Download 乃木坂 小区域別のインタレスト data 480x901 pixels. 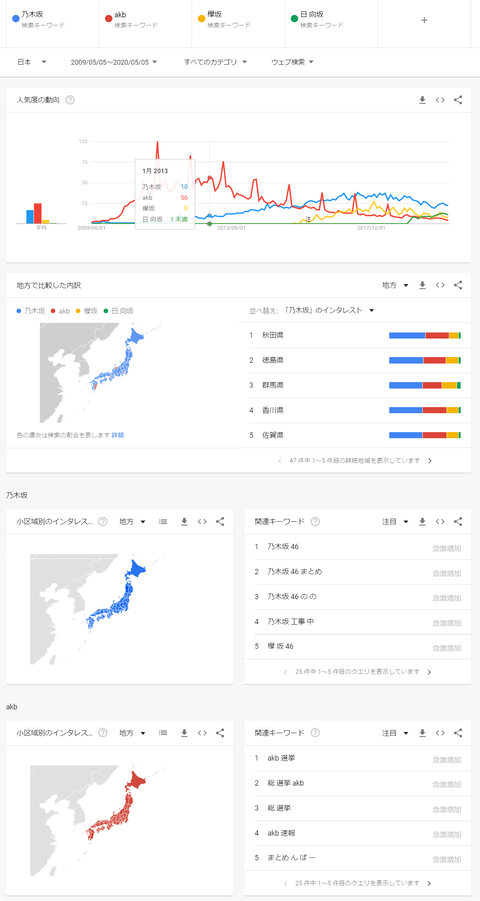point(184,522)
